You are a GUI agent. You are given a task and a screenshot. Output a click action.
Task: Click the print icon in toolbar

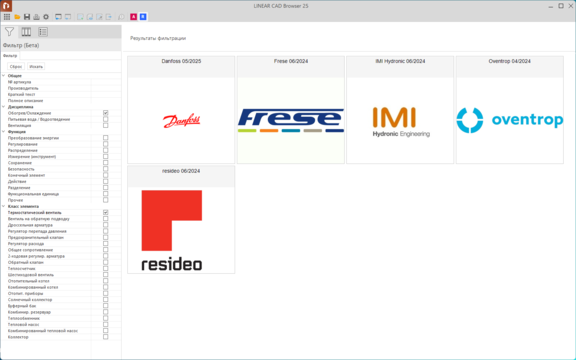36,17
